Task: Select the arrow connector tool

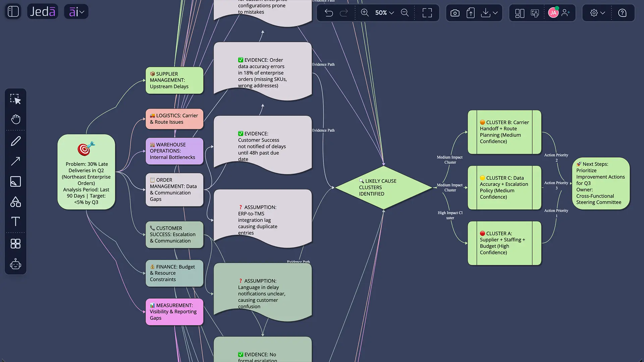Action: pos(15,161)
